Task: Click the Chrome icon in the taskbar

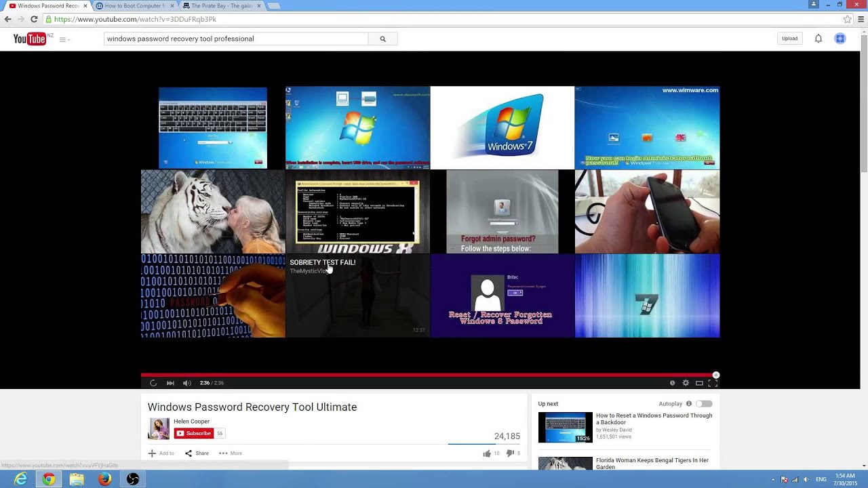Action: point(49,479)
